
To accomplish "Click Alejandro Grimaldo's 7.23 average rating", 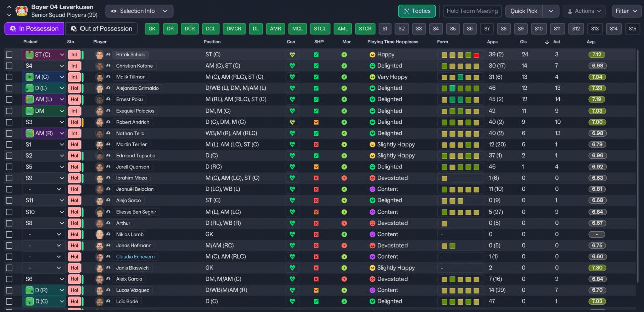I will pos(597,88).
